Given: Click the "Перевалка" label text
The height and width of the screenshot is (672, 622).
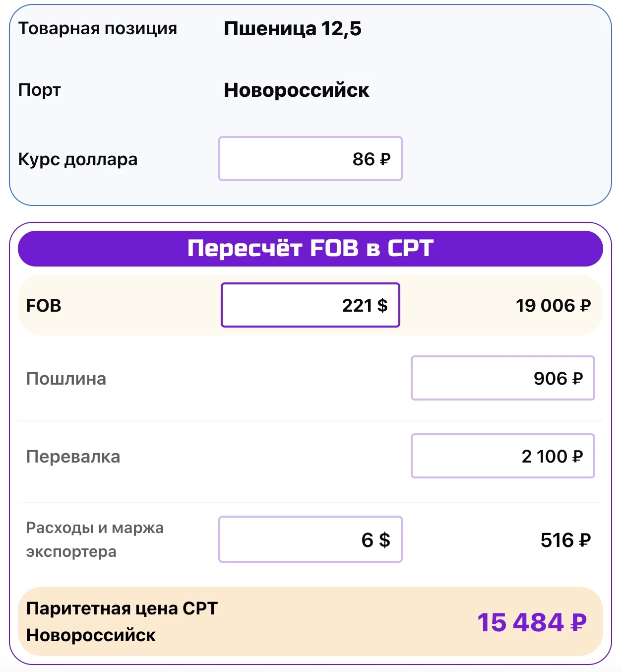Looking at the screenshot, I should click(73, 457).
